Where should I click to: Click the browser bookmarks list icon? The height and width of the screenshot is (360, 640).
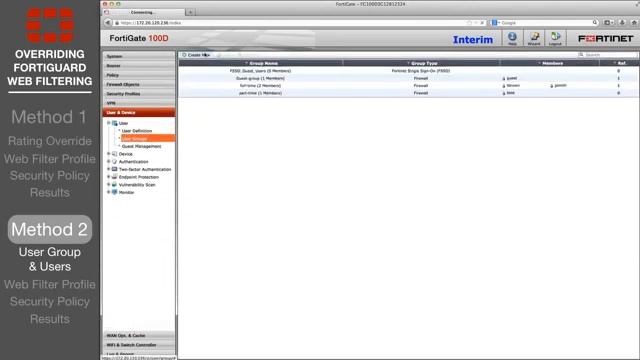[x=608, y=23]
